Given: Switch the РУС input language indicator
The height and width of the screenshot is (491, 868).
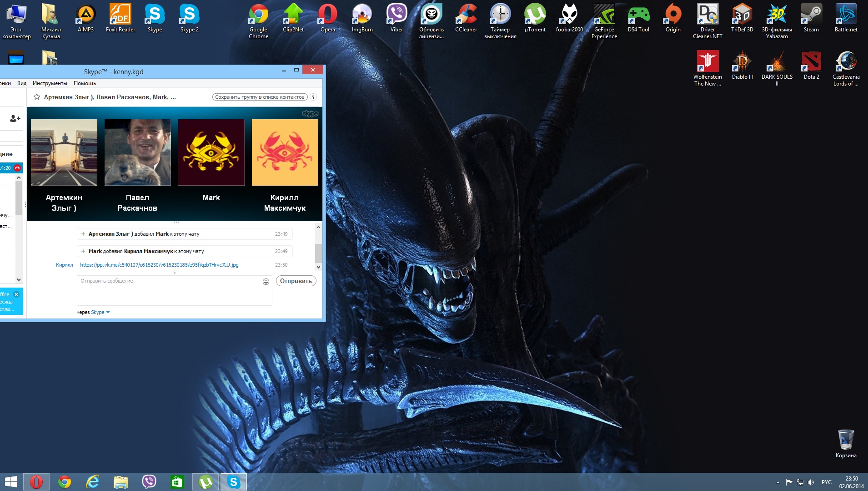Looking at the screenshot, I should [827, 482].
